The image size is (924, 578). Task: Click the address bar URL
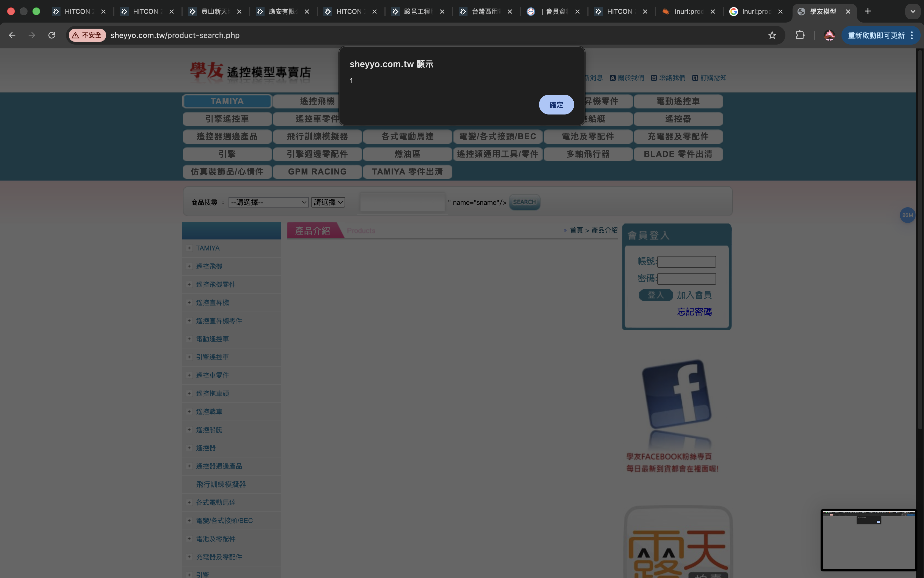pyautogui.click(x=175, y=35)
